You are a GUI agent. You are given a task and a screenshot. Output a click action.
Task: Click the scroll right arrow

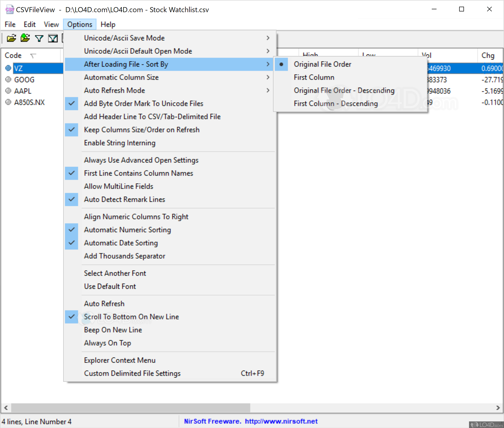498,408
